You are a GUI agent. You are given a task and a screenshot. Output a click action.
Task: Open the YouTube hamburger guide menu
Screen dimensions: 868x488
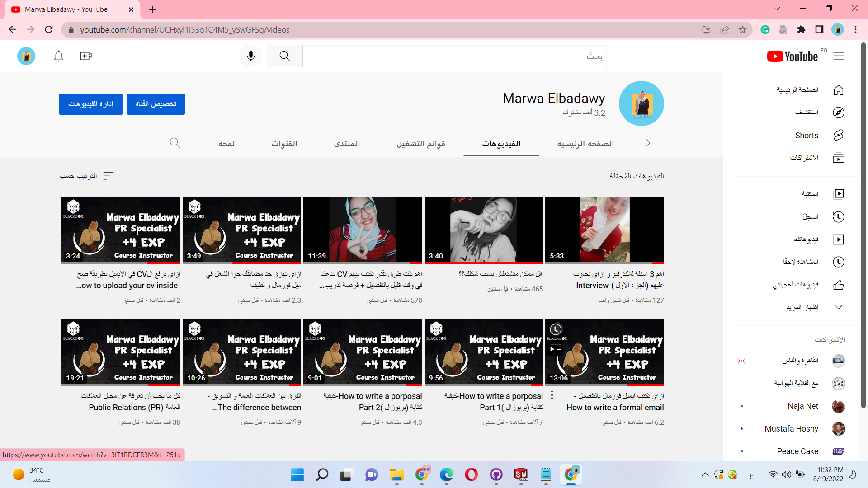[x=839, y=56]
